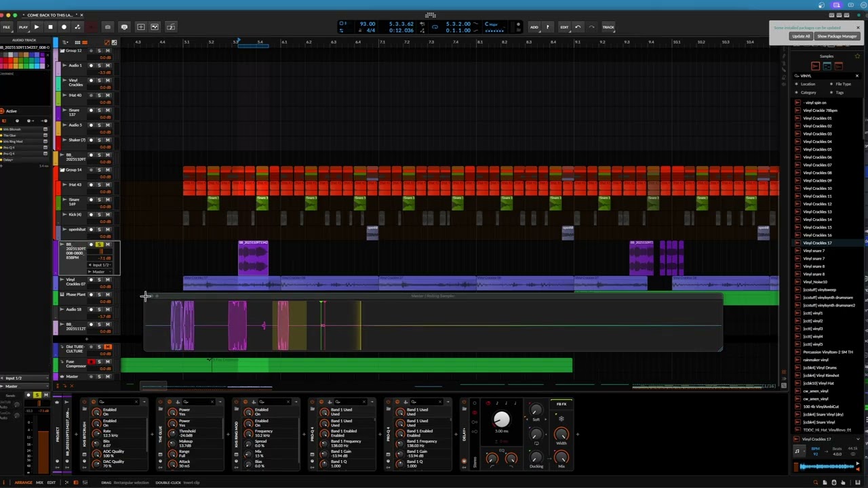Select the '- vinyl spin on' sample

[x=814, y=102]
